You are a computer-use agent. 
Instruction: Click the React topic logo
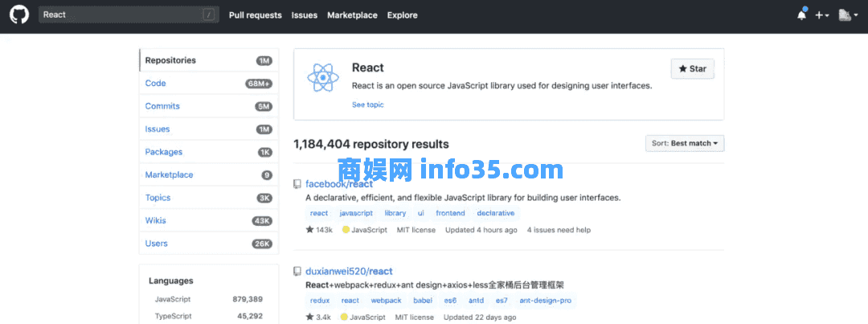(322, 77)
